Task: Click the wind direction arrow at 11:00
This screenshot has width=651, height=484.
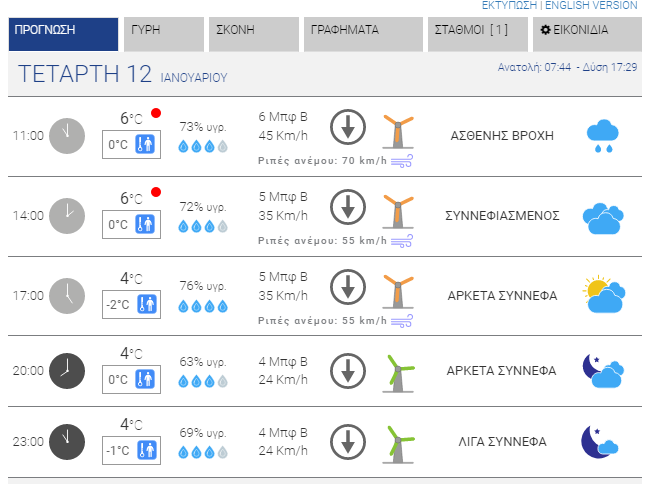Action: (347, 127)
